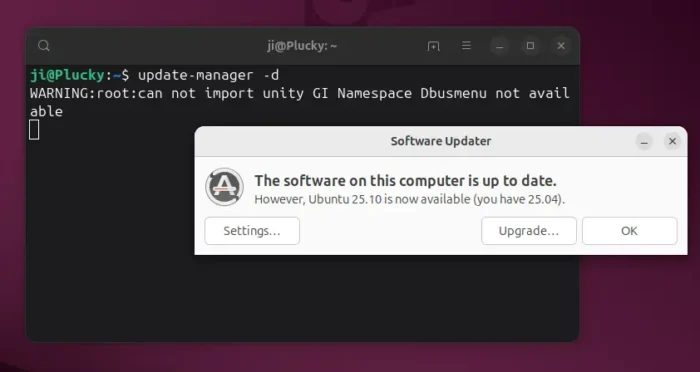Open the terminal hamburger menu
Screen dimensions: 700x372
pyautogui.click(x=466, y=46)
